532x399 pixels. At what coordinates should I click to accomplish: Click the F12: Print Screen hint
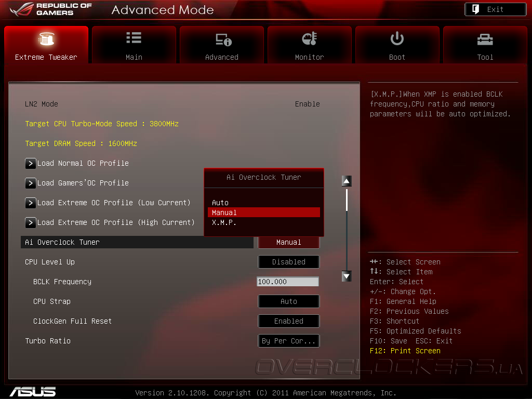[x=405, y=351]
